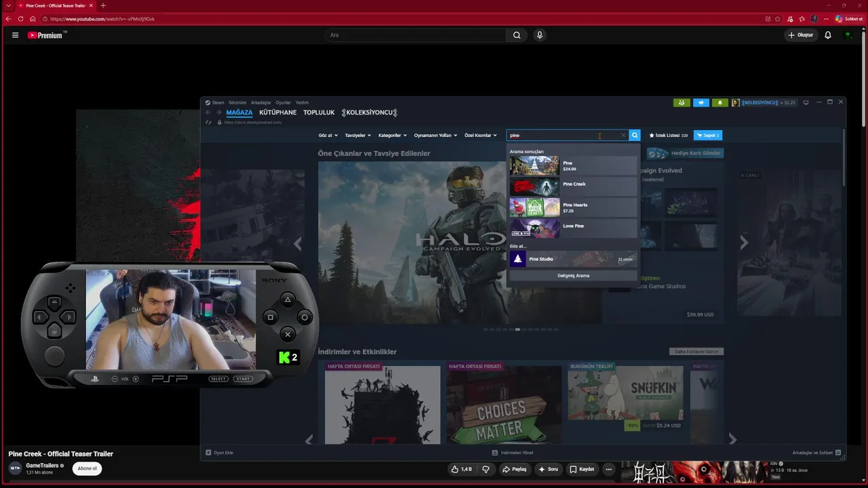Expand the Özel Kısımlar dropdown
Screen dimensions: 868x488
[481, 136]
